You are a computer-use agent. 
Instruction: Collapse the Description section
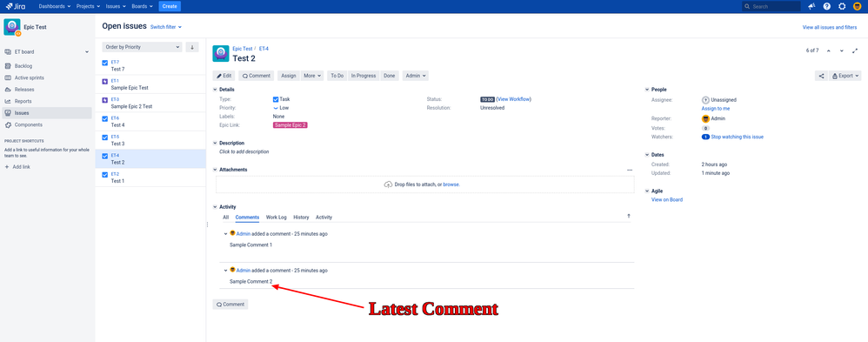point(216,143)
